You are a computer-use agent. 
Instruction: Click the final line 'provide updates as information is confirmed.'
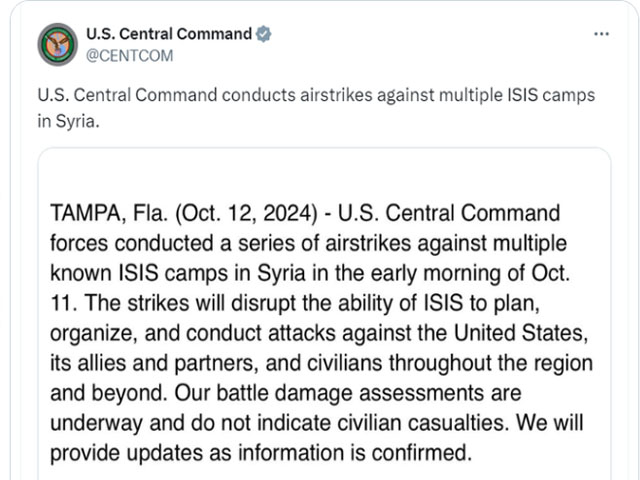pyautogui.click(x=261, y=453)
